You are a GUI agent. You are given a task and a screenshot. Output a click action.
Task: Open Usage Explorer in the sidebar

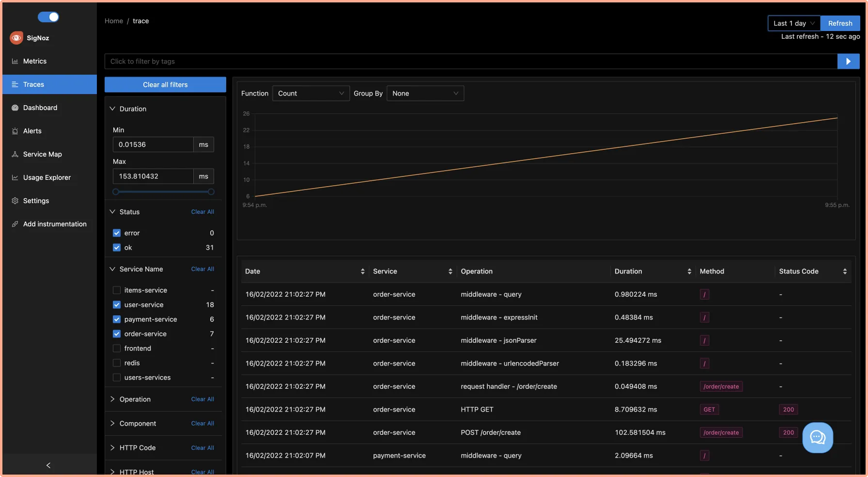coord(49,177)
